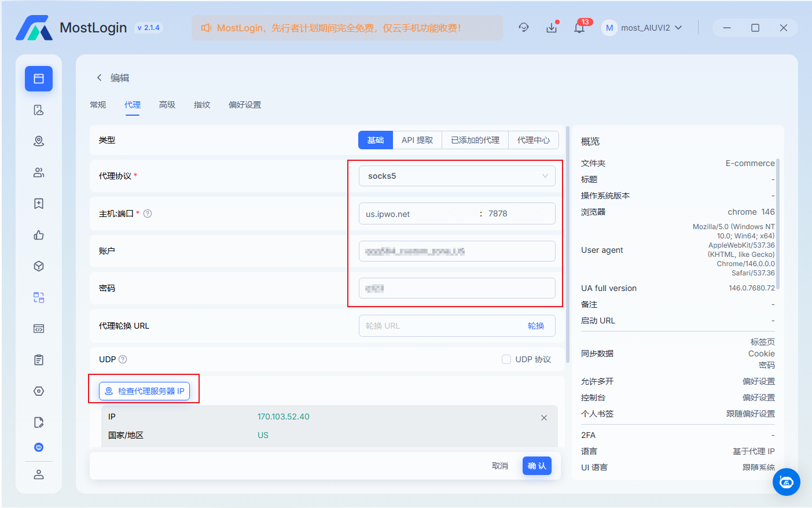Screen dimensions: 812x508
Task: Open the thumbs-up sidebar icon
Action: tap(39, 235)
